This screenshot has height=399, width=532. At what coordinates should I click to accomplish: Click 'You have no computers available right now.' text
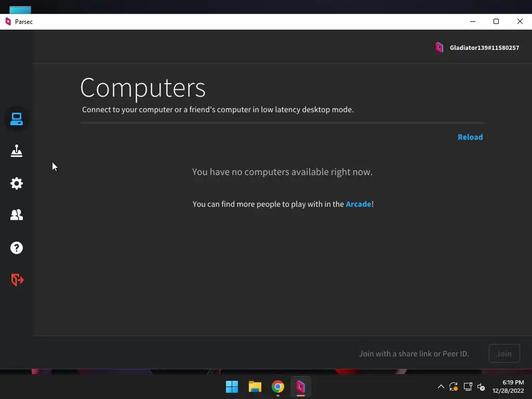(282, 172)
